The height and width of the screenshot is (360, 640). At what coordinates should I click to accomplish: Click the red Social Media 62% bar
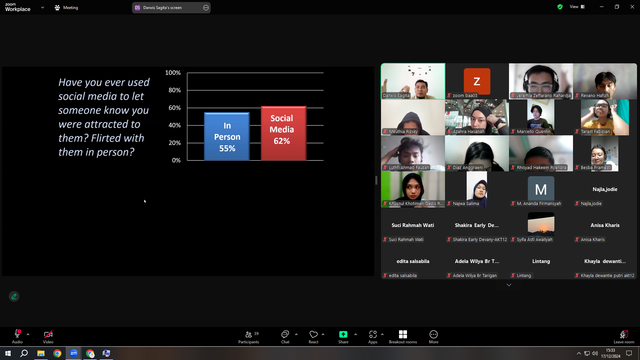pyautogui.click(x=284, y=133)
